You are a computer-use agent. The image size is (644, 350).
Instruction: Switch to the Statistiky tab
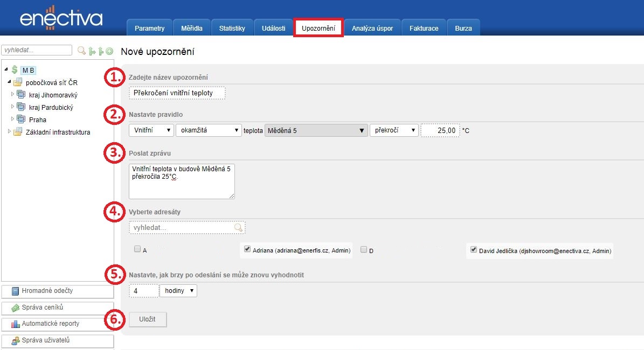tap(232, 28)
